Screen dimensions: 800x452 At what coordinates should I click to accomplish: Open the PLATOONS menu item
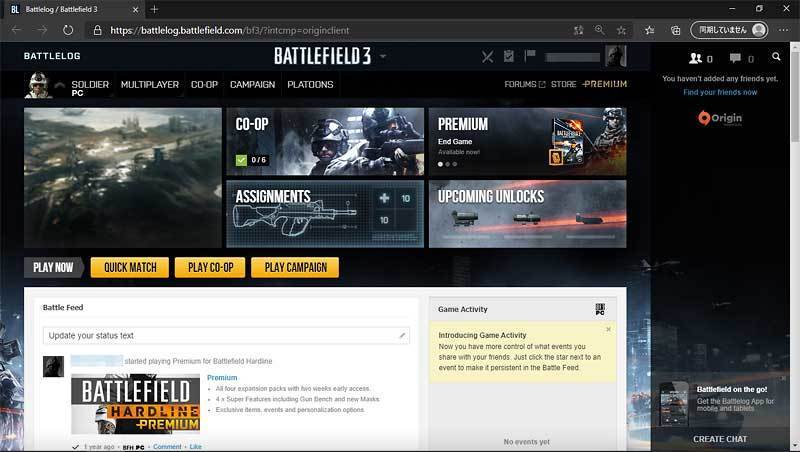(x=310, y=85)
